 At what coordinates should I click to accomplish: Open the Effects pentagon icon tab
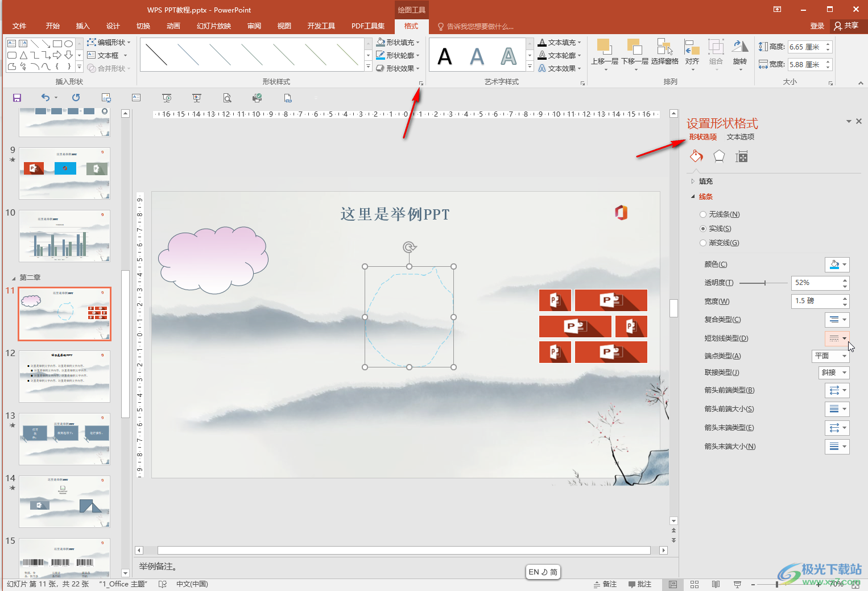click(719, 156)
